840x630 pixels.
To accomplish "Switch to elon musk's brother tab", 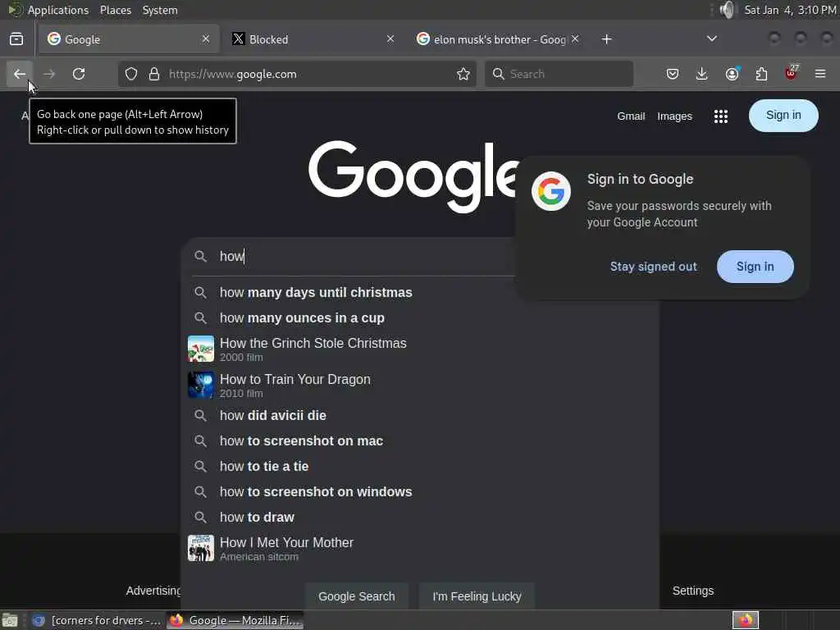I will 498,39.
